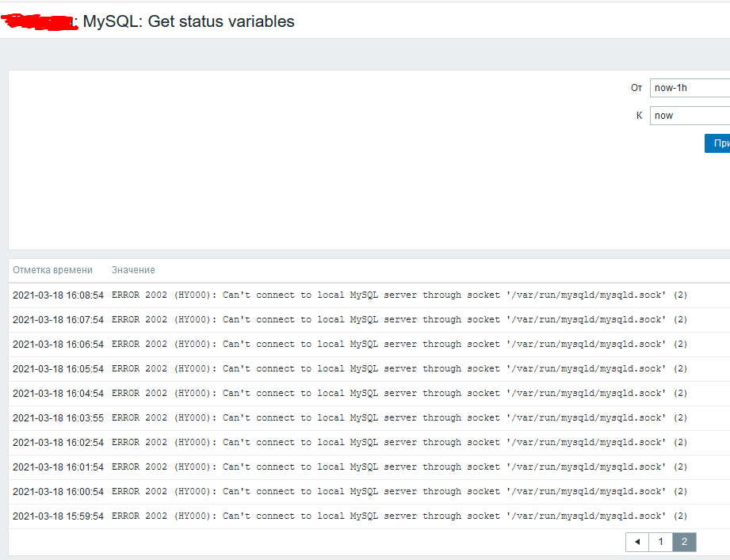Viewport: 730px width, 560px height.
Task: Click the ERROR 2002 message in the 16:07:54 row
Action: point(399,319)
